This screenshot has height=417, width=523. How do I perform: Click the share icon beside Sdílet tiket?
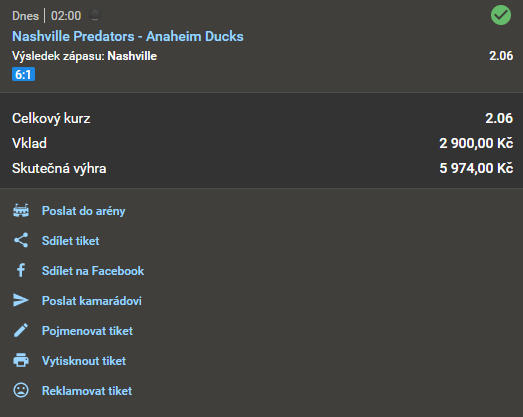(x=21, y=240)
